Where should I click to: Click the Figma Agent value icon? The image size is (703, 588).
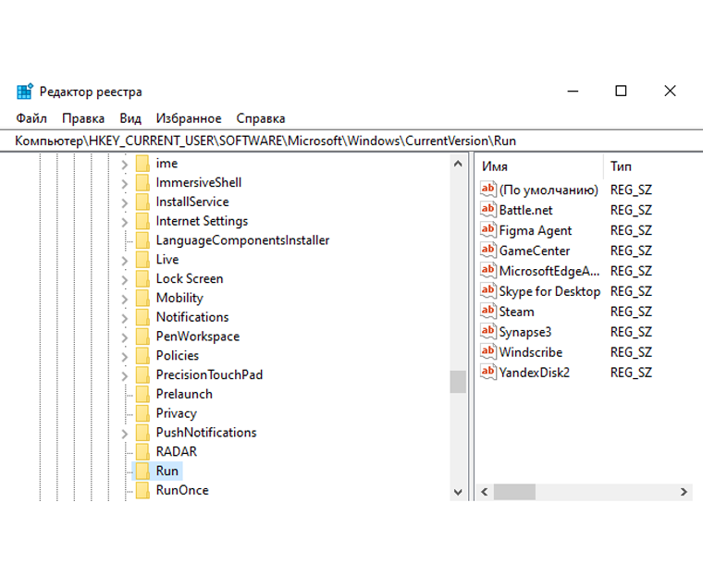488,230
